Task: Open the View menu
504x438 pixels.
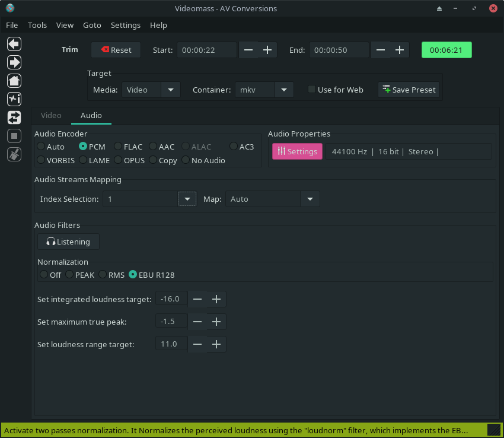Action: 65,25
